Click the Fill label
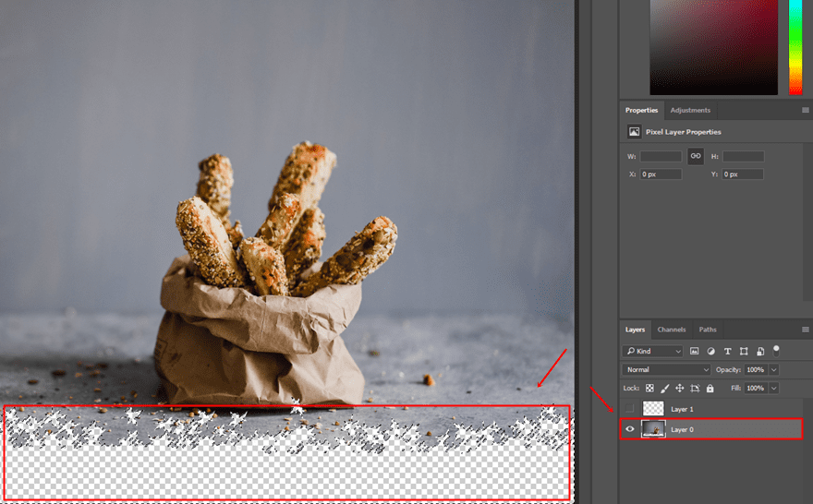Screen dimensions: 813x504 click(735, 388)
